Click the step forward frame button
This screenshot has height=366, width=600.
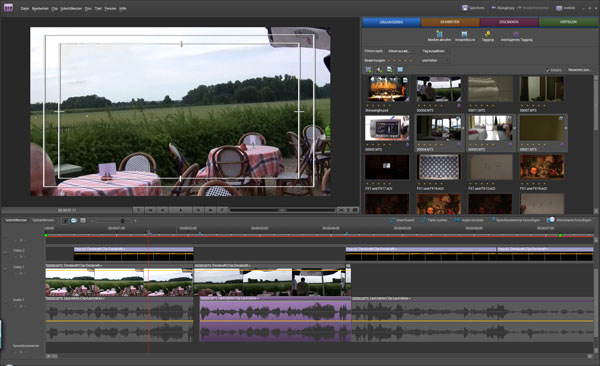pos(198,210)
